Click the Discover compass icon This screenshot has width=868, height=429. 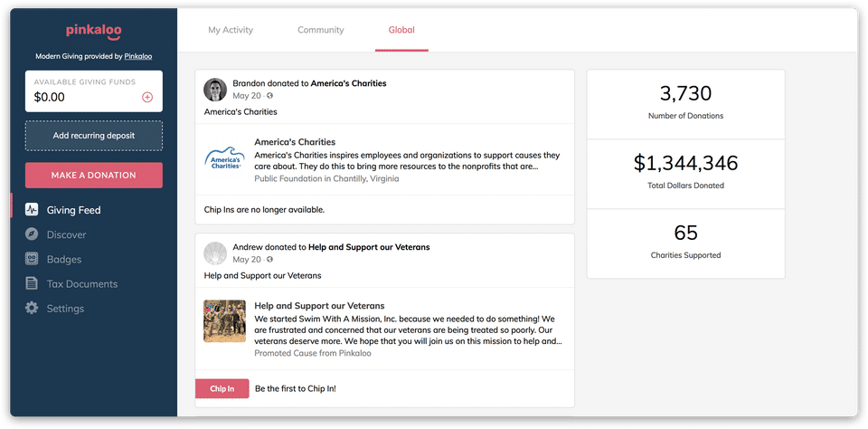(x=32, y=234)
